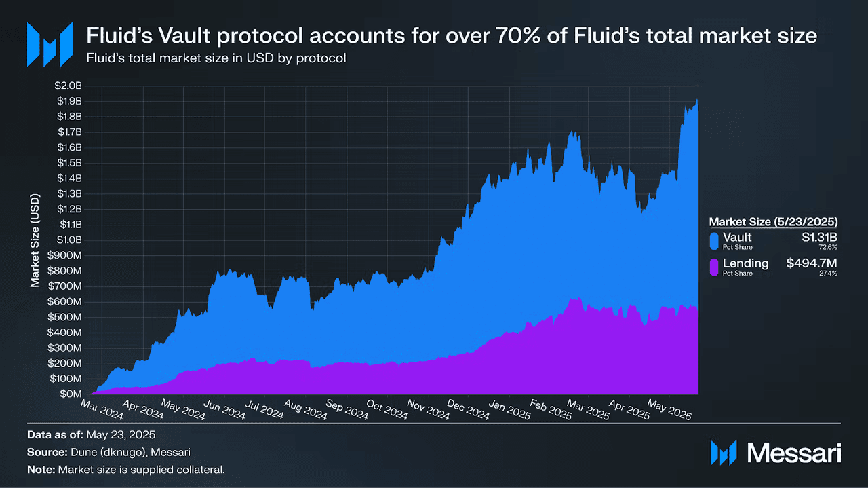Click the Messari logo icon top-left

(x=50, y=45)
